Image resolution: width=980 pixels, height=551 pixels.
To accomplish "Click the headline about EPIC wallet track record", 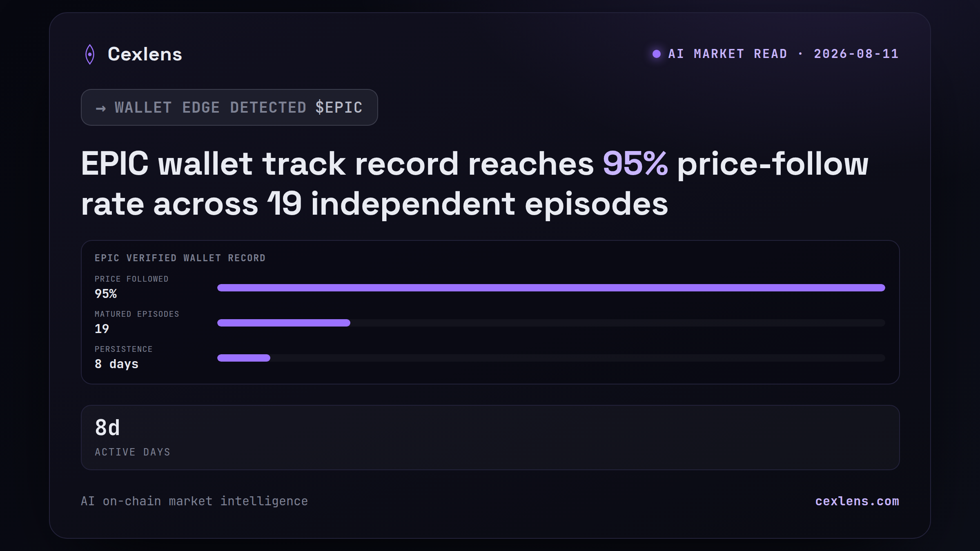I will (474, 184).
